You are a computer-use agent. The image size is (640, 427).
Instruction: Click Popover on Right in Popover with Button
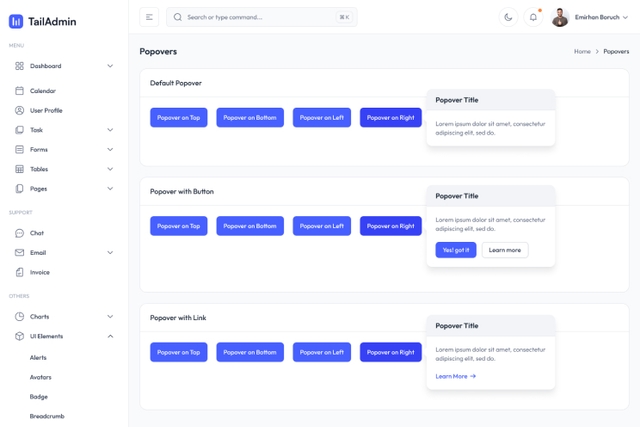click(391, 226)
